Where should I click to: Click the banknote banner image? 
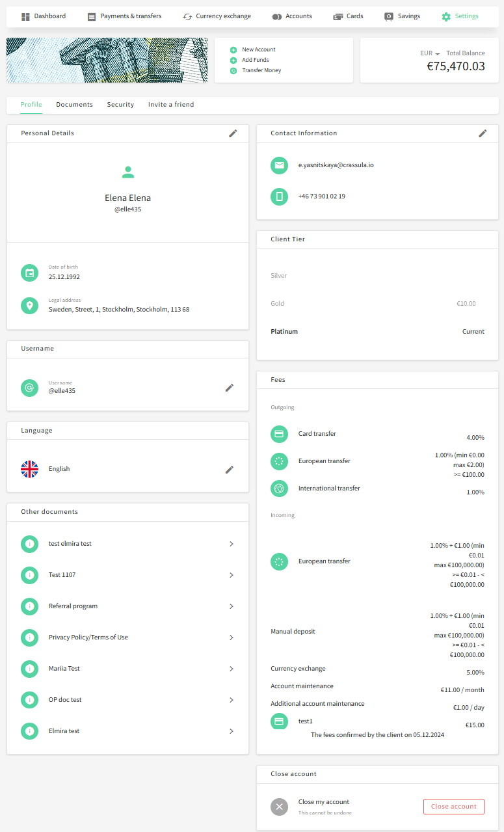pyautogui.click(x=107, y=60)
